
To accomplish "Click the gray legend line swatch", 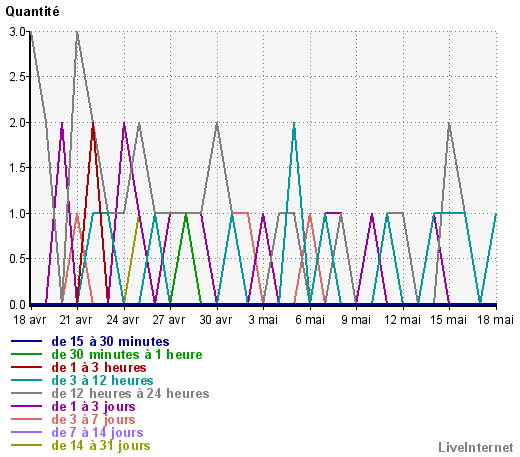I will point(27,393).
